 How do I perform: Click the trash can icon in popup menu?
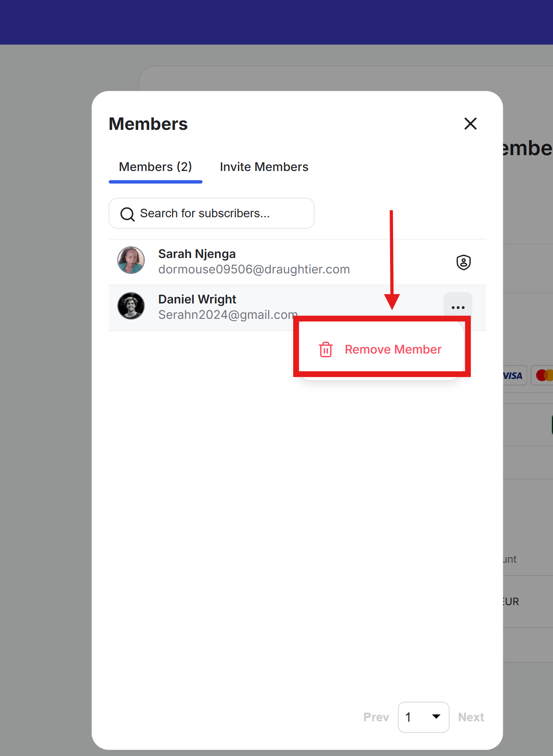pyautogui.click(x=326, y=350)
